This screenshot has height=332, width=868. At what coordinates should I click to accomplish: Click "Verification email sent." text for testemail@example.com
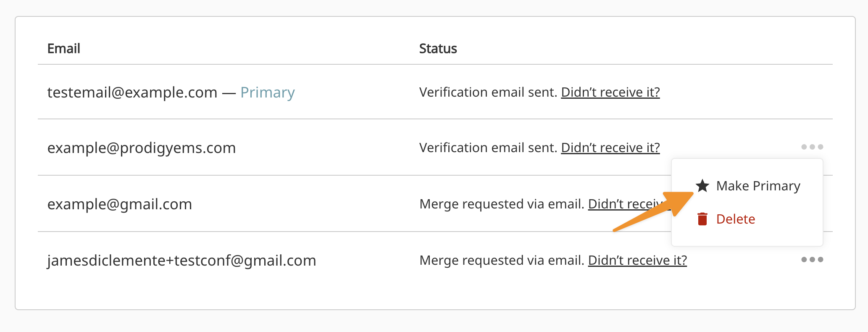point(488,92)
